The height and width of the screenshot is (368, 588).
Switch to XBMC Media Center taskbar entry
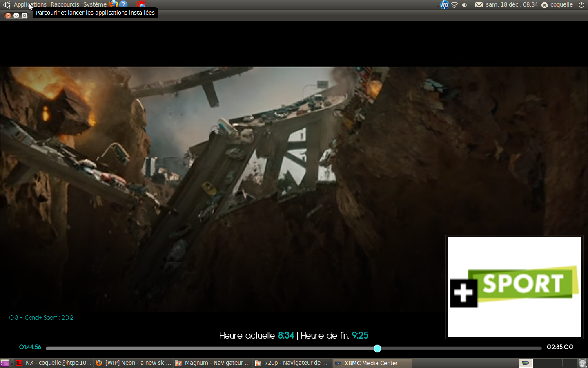coord(372,363)
